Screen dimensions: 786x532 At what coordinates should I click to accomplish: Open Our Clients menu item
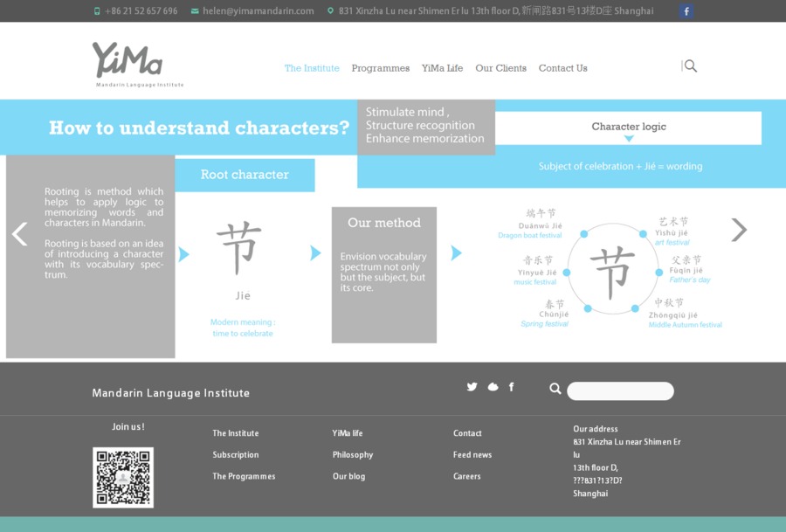coord(500,68)
